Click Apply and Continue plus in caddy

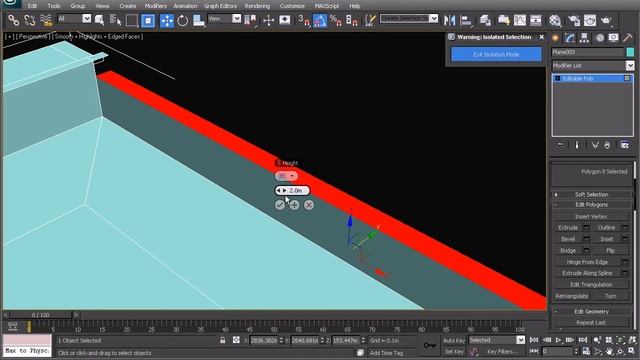(x=294, y=205)
